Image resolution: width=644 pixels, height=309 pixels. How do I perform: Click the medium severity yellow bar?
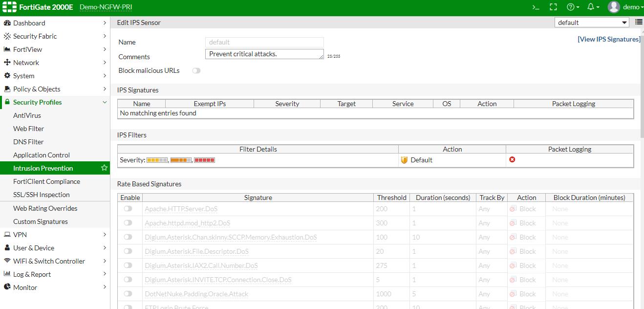(x=157, y=160)
